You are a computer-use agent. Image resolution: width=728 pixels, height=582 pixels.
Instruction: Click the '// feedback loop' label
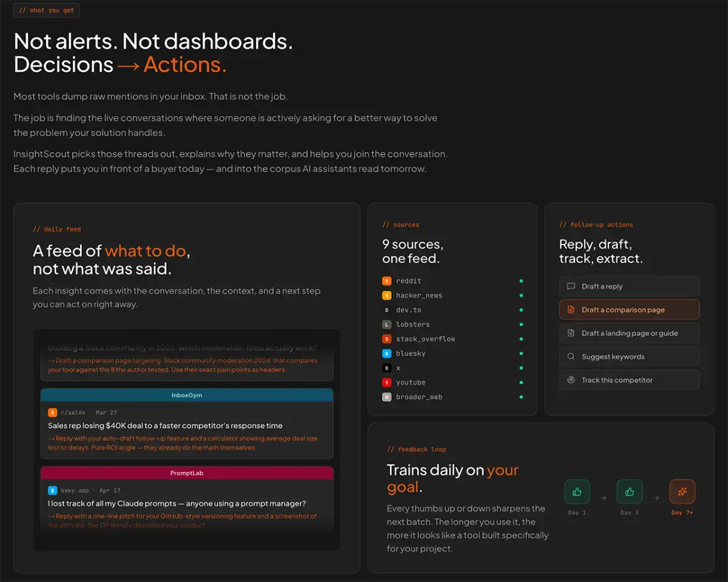pos(416,449)
